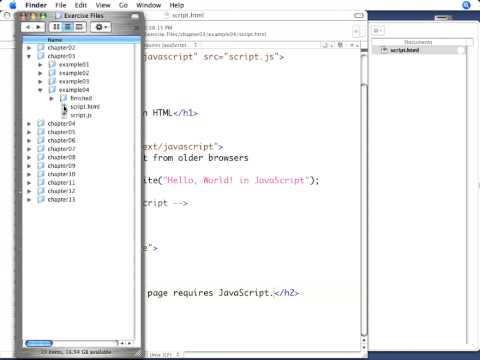Click the chapter09 folder icon

(x=41, y=166)
